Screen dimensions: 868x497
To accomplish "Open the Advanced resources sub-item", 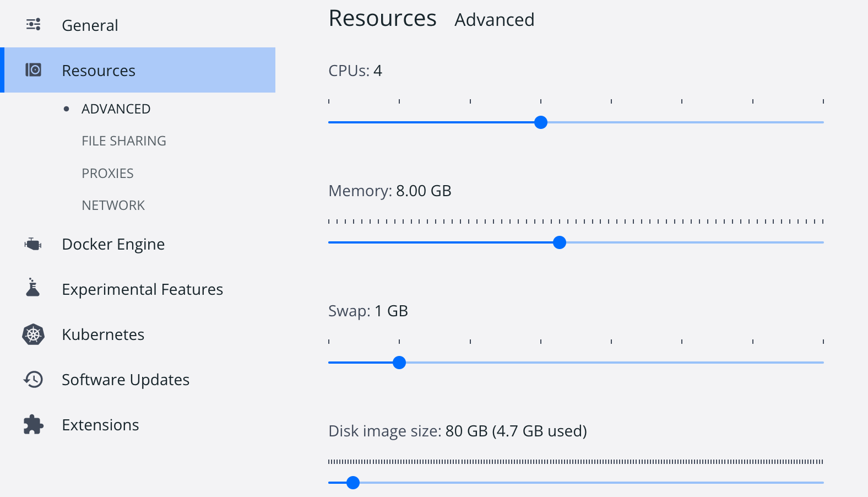I will (116, 109).
